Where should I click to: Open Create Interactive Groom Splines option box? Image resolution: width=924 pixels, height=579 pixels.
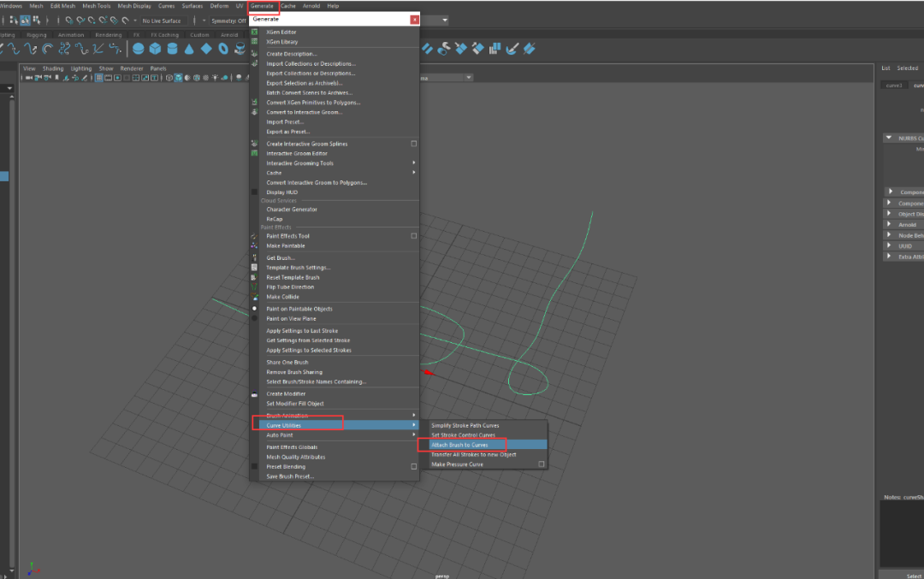(414, 144)
